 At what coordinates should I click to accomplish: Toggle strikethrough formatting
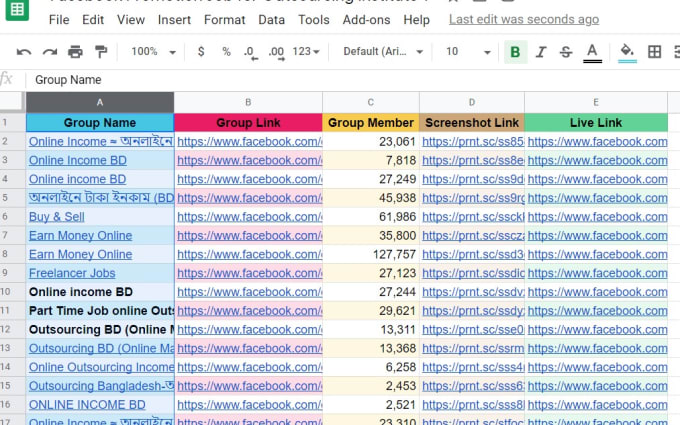coord(566,52)
